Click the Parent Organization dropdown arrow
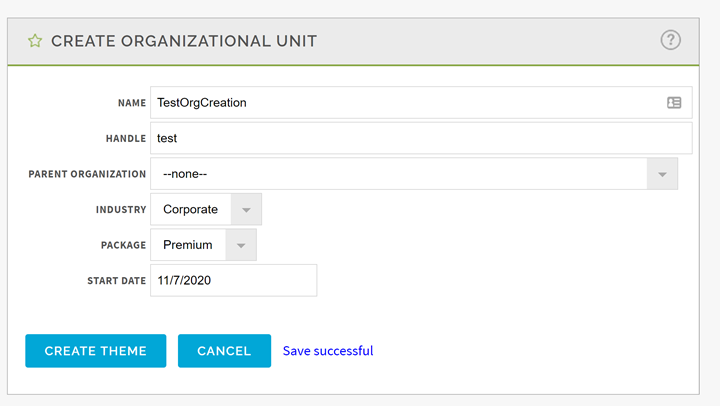 pyautogui.click(x=661, y=174)
